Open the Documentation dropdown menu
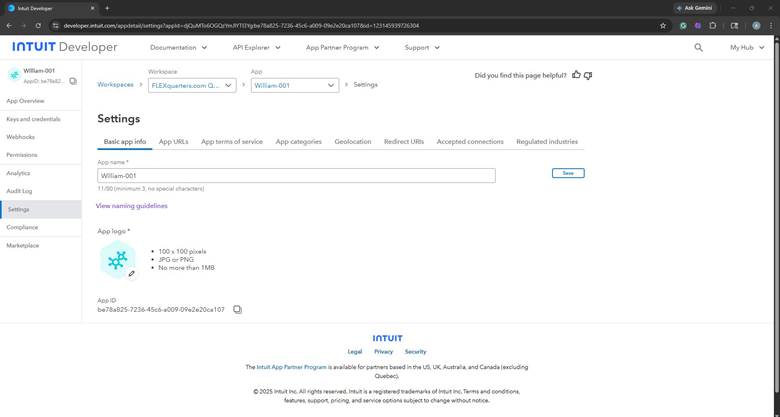Image resolution: width=780 pixels, height=417 pixels. (x=179, y=47)
